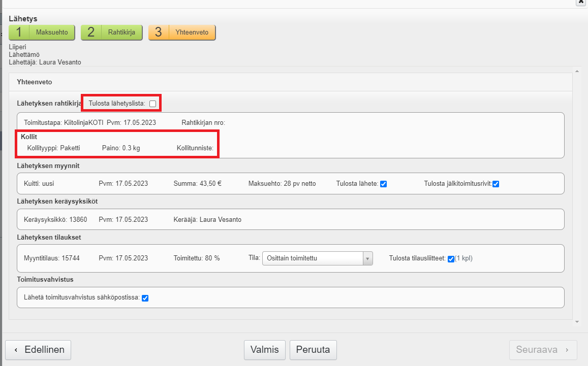Screen dimensions: 588x366
Task: Click the number 2 step icon
Action: 91,32
